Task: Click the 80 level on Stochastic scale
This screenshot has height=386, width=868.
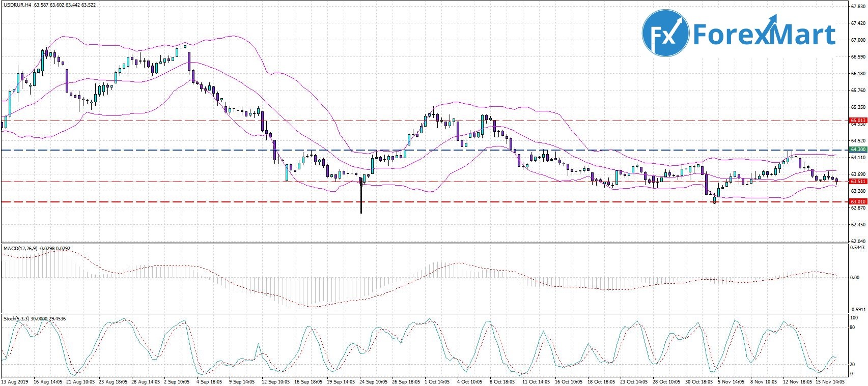Action: point(852,328)
